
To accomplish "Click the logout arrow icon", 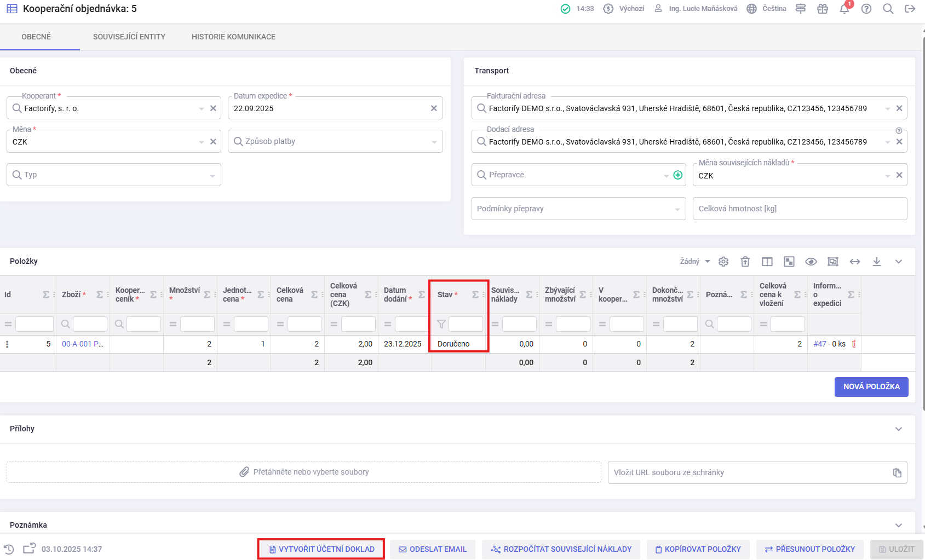I will pos(910,9).
